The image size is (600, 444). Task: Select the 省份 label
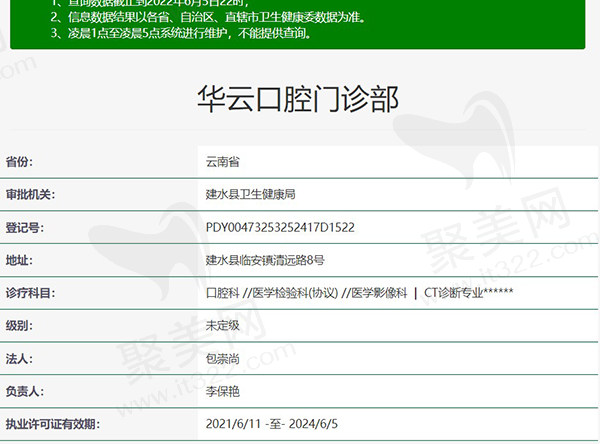click(x=19, y=162)
